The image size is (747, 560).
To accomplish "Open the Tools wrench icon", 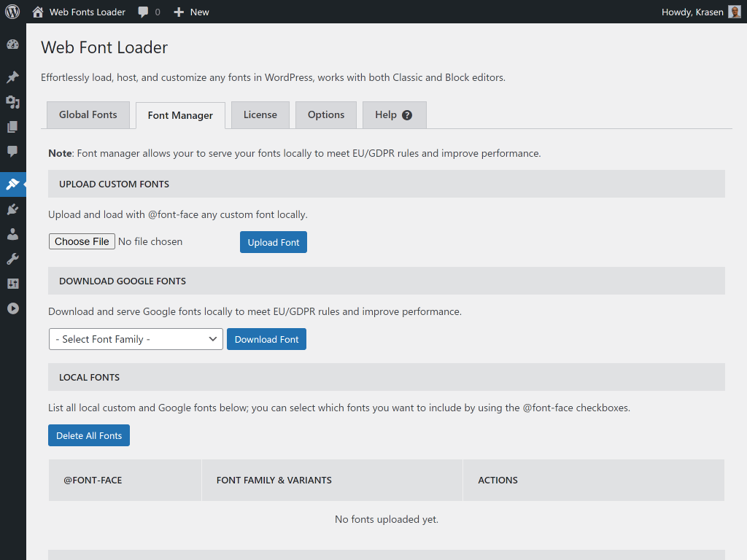I will tap(13, 259).
